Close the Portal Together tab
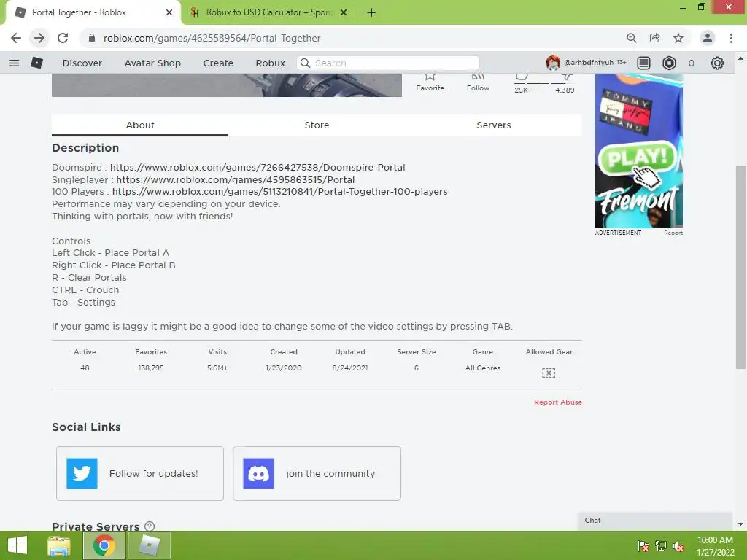This screenshot has height=560, width=747. pyautogui.click(x=169, y=12)
